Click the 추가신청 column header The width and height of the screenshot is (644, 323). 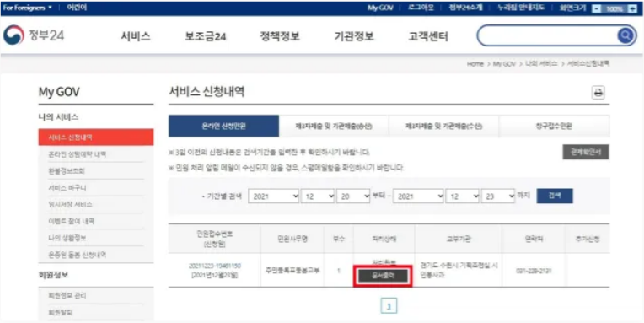587,239
